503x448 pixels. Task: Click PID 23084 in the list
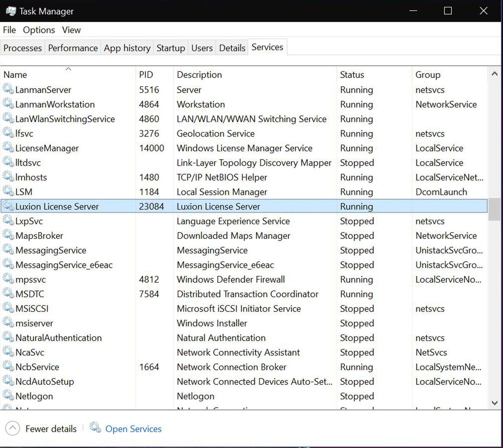click(152, 206)
